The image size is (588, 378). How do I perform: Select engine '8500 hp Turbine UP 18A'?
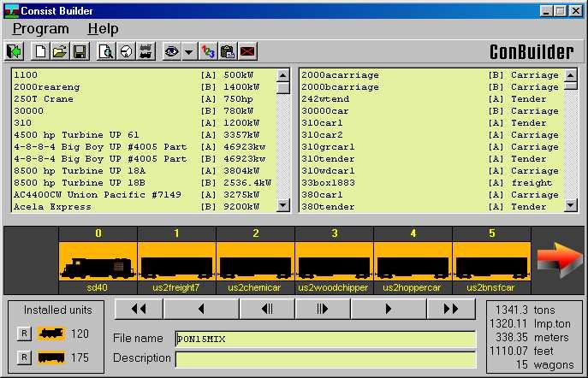tap(143, 171)
